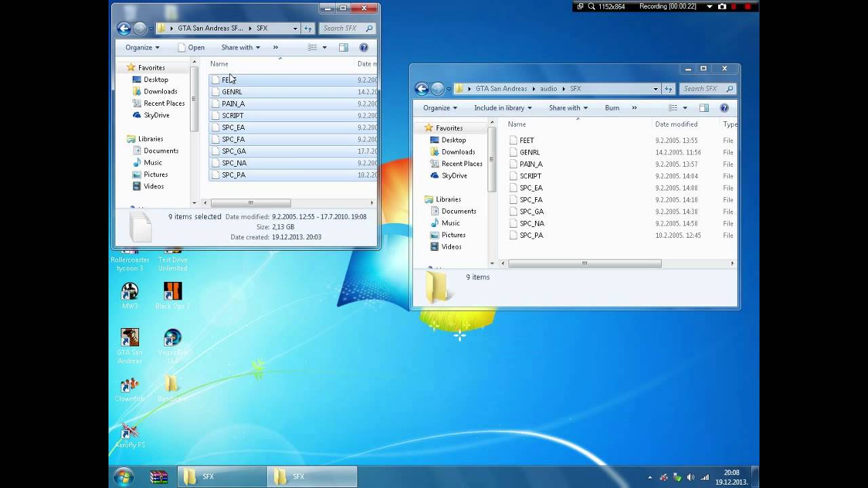
Task: Refresh the audio SFX window address bar
Action: [668, 89]
